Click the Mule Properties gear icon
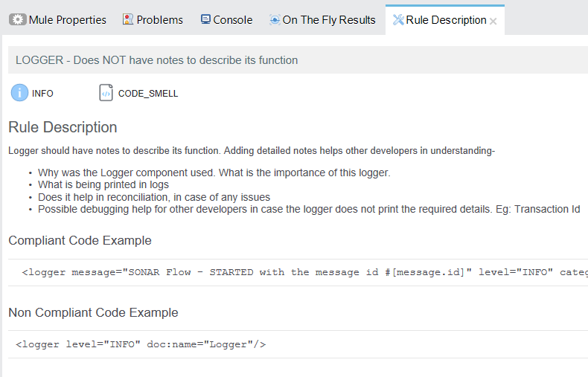Viewport: 588px width, 377px height. pyautogui.click(x=18, y=19)
